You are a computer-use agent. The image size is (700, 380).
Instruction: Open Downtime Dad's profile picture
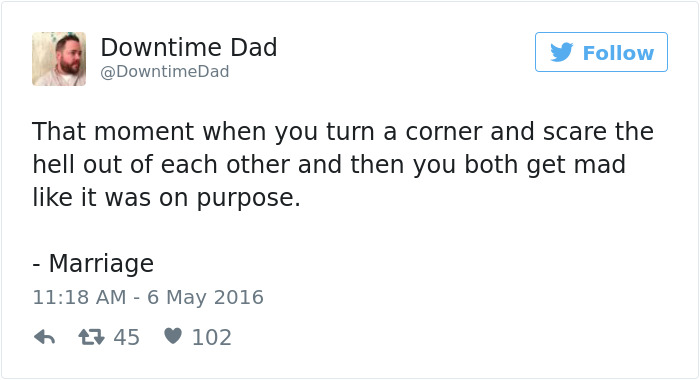click(x=59, y=59)
